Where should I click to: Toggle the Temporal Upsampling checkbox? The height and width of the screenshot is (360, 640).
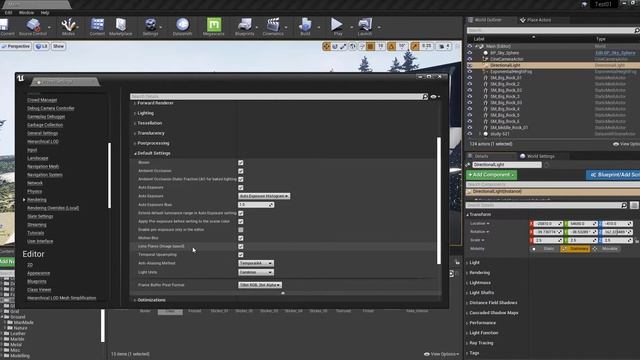pos(240,255)
